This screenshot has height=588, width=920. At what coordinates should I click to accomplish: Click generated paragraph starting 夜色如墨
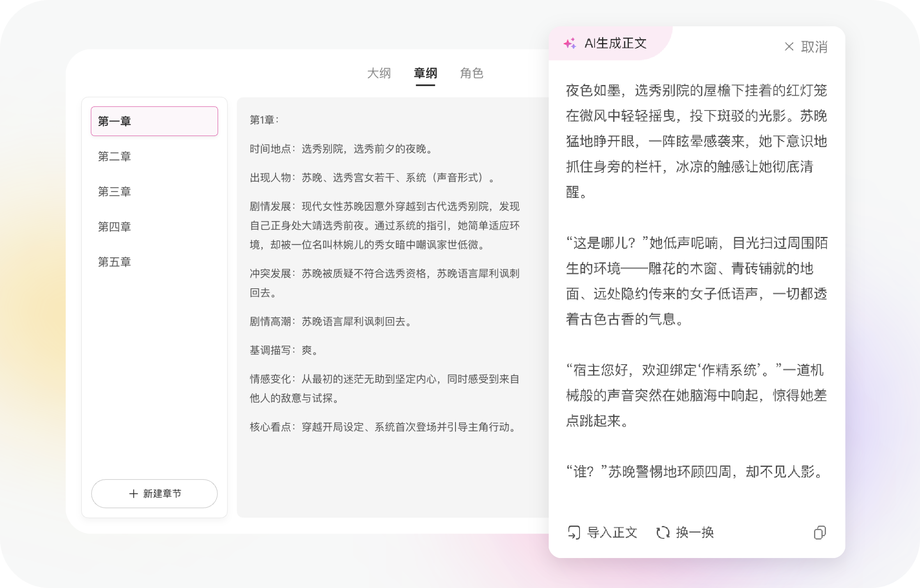click(x=697, y=141)
